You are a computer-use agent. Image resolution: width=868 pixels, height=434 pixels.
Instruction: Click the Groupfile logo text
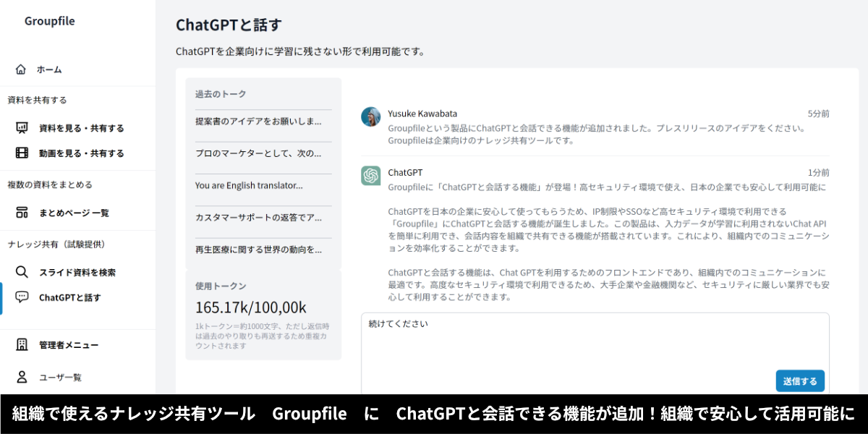click(x=50, y=22)
